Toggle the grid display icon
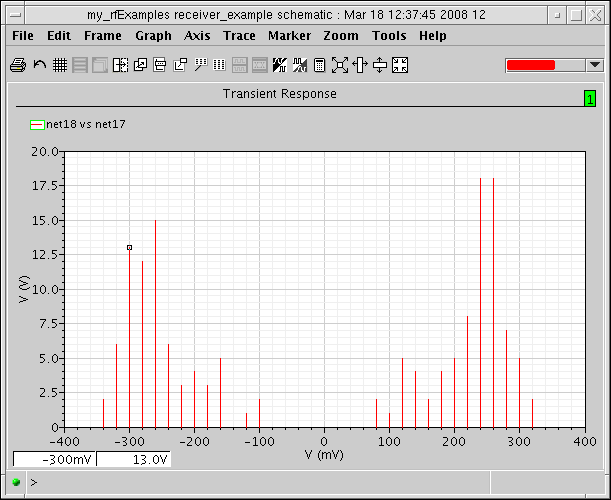This screenshot has height=500, width=611. point(60,65)
